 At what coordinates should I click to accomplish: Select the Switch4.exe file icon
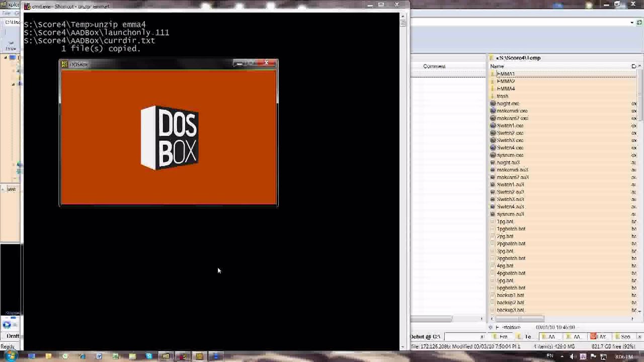click(493, 148)
